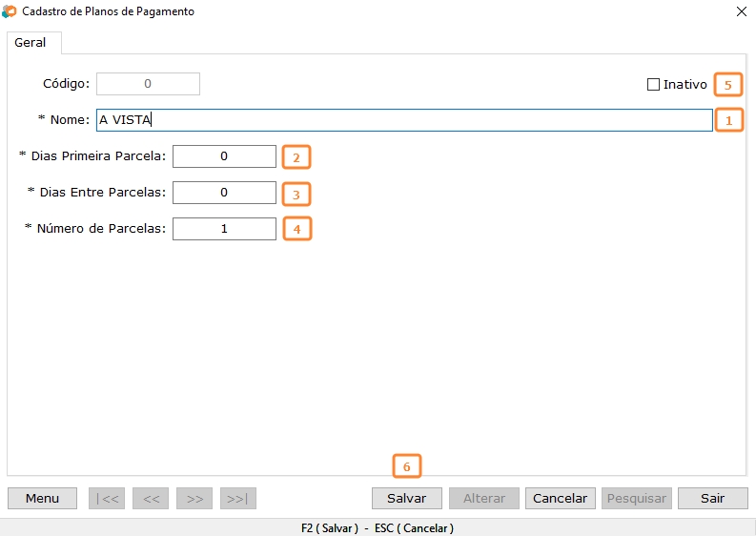Go to first record button |<<
This screenshot has height=536, width=756.
click(107, 499)
